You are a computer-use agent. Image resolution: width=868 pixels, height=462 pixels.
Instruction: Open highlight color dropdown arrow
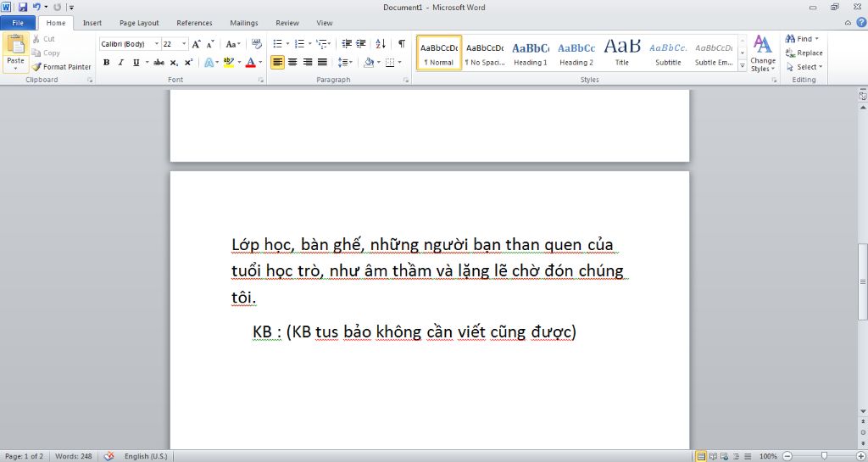click(238, 63)
